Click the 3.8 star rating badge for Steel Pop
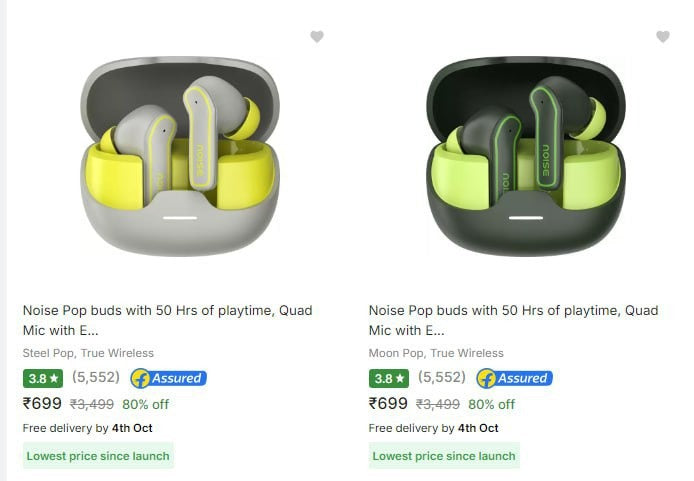The image size is (694, 481). (43, 379)
